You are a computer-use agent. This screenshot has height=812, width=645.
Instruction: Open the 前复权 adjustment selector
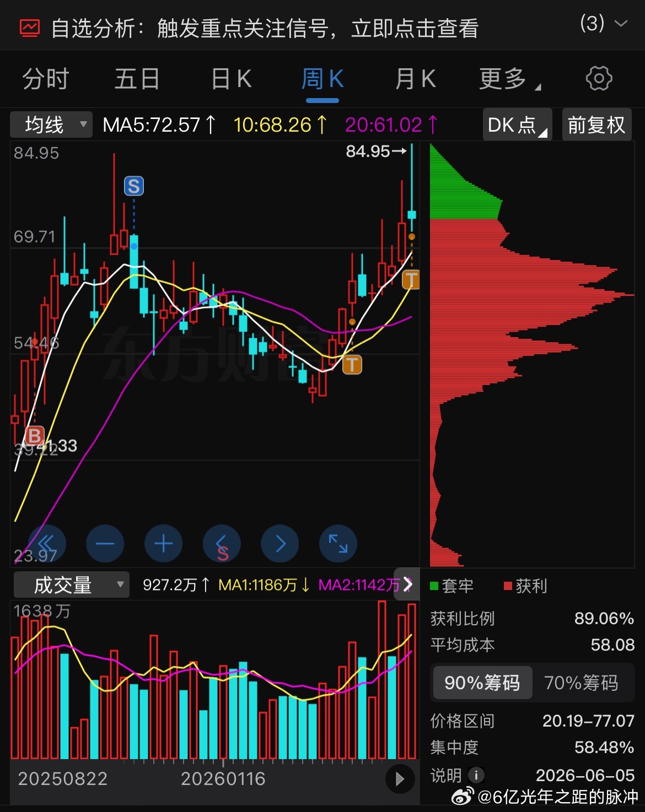tap(596, 124)
